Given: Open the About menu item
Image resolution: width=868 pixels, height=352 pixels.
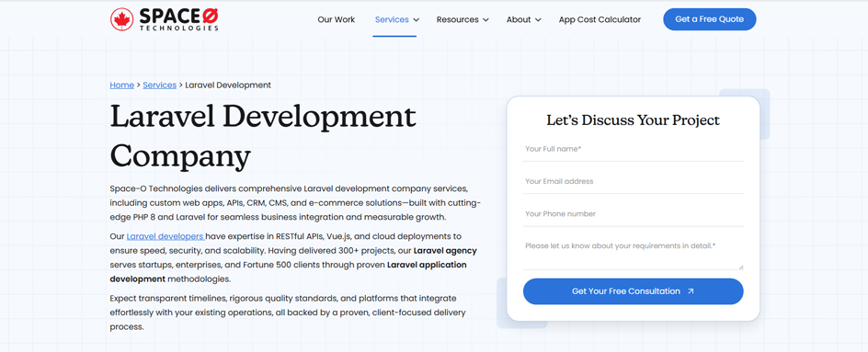Looking at the screenshot, I should point(519,19).
